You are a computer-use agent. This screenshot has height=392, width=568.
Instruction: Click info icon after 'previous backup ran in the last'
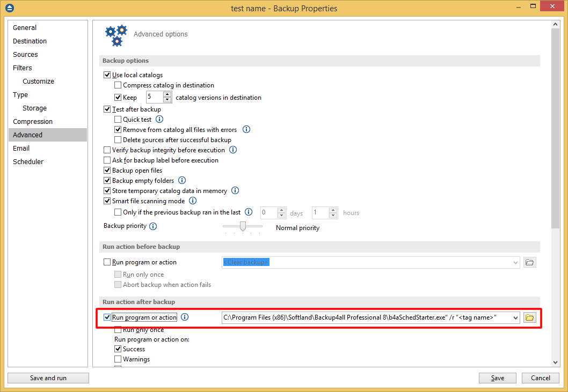(249, 212)
